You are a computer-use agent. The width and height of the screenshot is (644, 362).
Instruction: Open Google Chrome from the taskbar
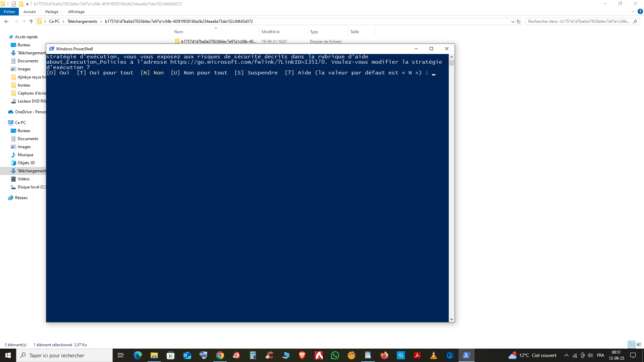220,355
